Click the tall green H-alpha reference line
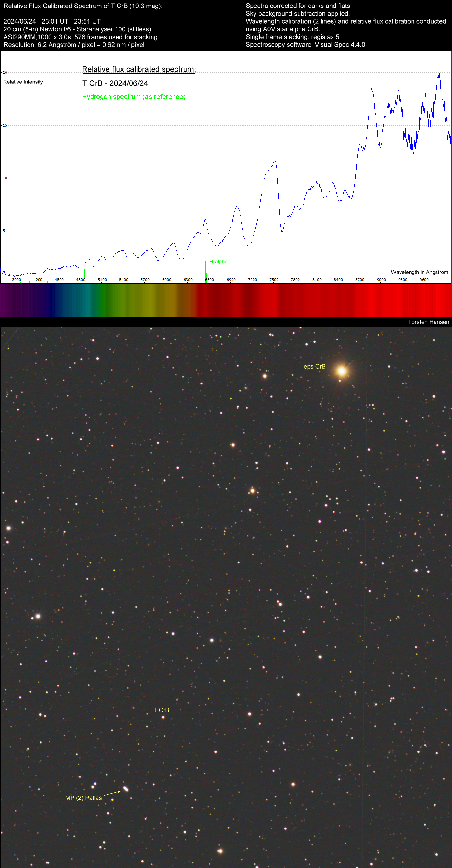This screenshot has width=452, height=868. click(206, 260)
